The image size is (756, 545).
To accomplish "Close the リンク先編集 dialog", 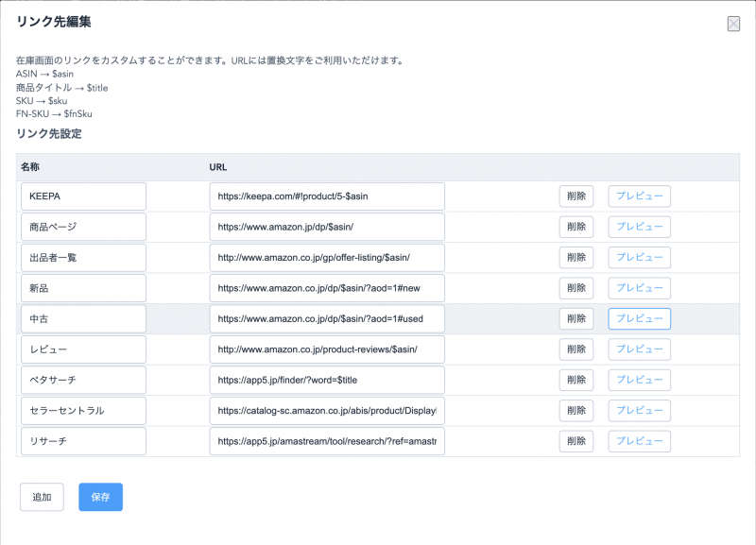I will click(x=733, y=23).
